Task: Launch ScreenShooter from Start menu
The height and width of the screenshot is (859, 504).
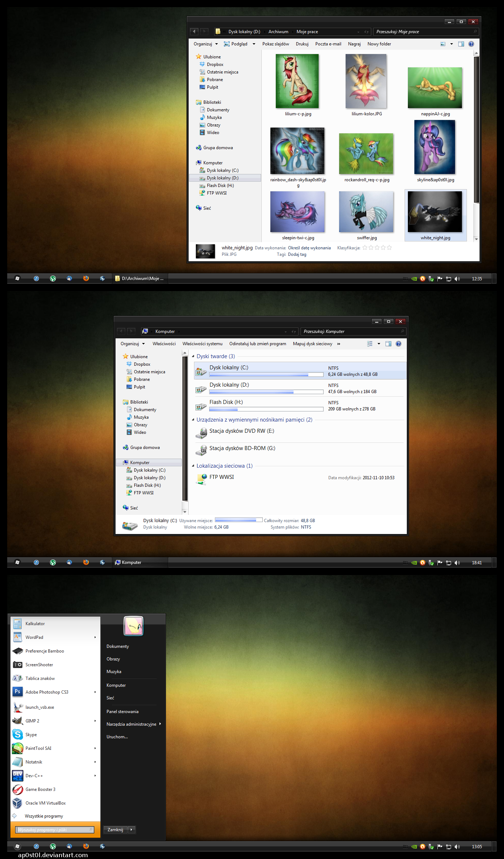Action: pyautogui.click(x=55, y=665)
